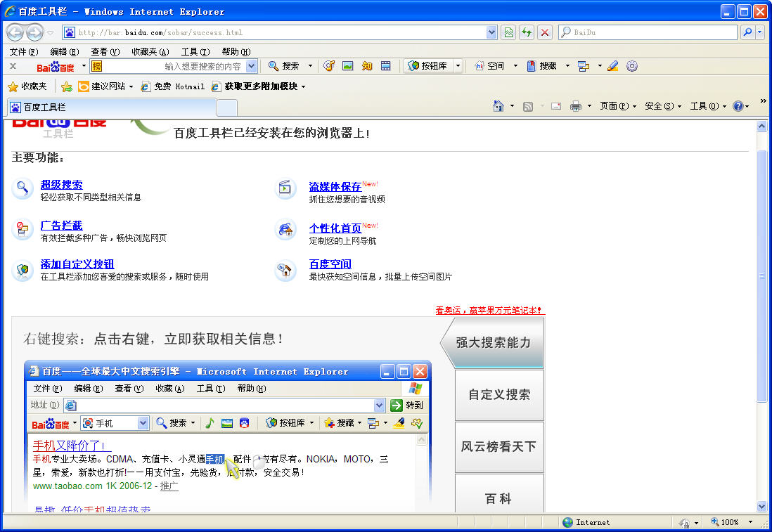Open the Baidu search box suggestion dropdown

[251, 66]
